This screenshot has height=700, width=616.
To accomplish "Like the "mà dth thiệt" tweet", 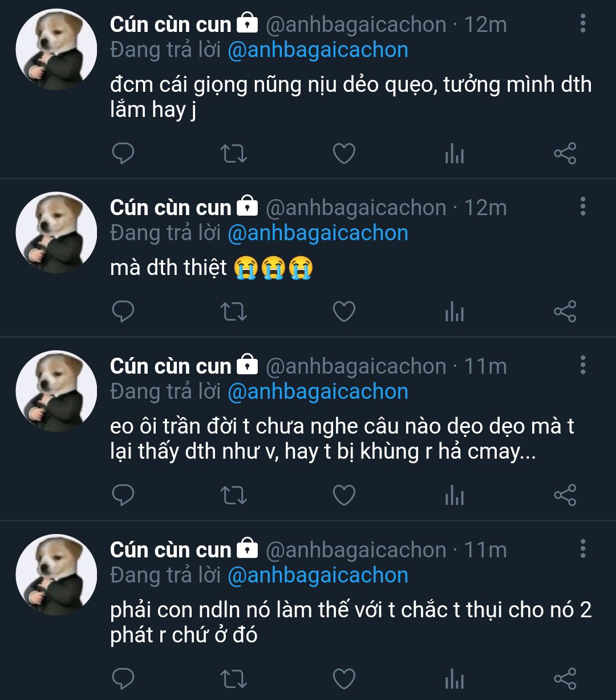I will point(344,312).
